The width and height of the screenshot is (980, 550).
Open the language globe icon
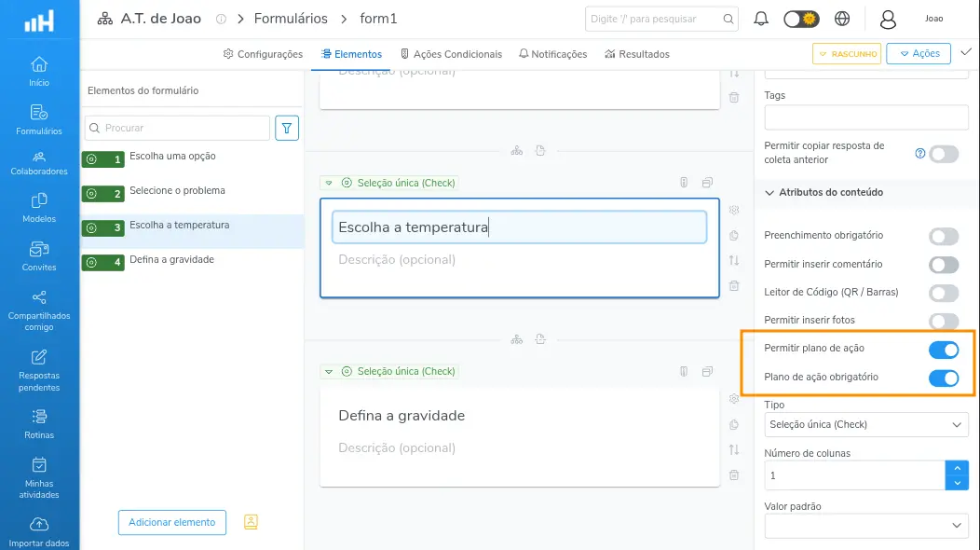point(842,19)
